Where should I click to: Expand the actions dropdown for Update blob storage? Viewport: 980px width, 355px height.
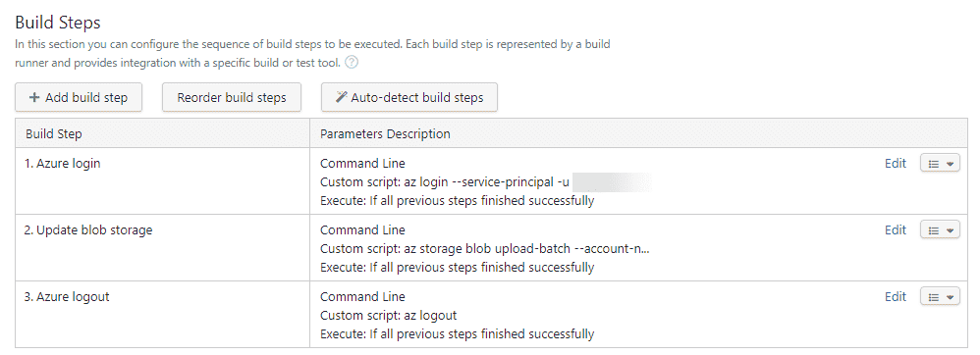pyautogui.click(x=940, y=230)
